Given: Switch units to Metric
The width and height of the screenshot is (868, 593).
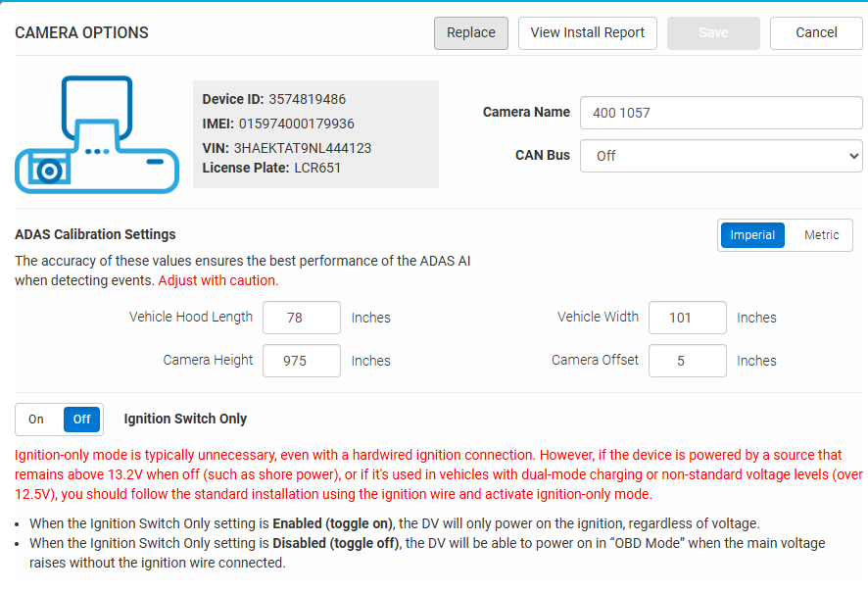Looking at the screenshot, I should pyautogui.click(x=821, y=235).
